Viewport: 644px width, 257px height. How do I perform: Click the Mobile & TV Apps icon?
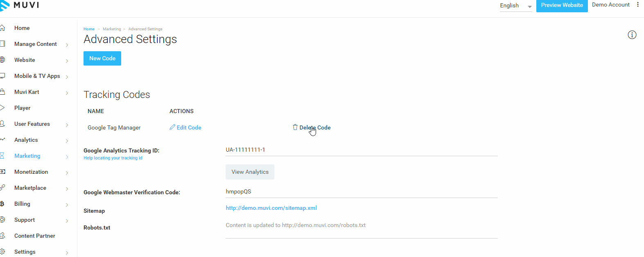[x=2, y=76]
